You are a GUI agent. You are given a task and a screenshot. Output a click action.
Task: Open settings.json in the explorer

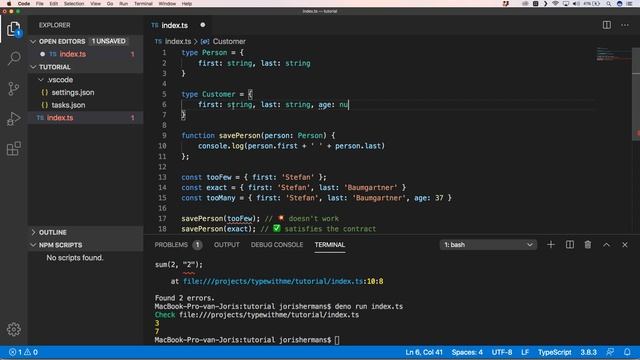[x=73, y=92]
